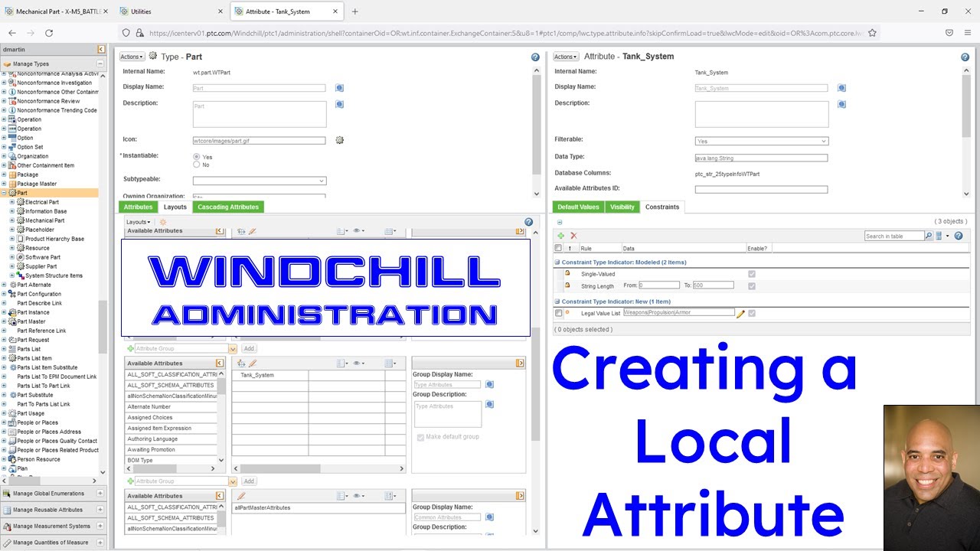This screenshot has height=551, width=980.
Task: Click the Legal Value List data field
Action: 678,313
